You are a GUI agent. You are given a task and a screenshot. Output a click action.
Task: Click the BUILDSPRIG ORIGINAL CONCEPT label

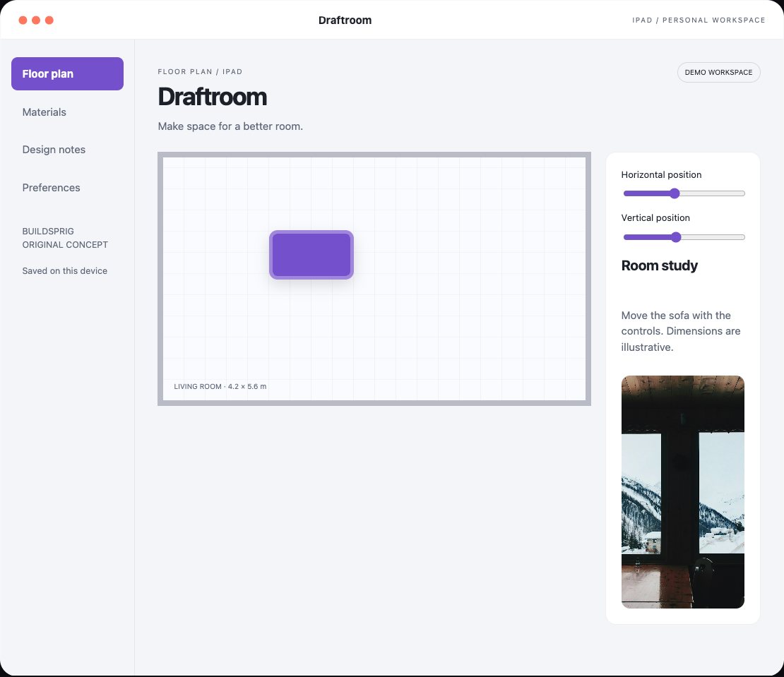pos(65,238)
